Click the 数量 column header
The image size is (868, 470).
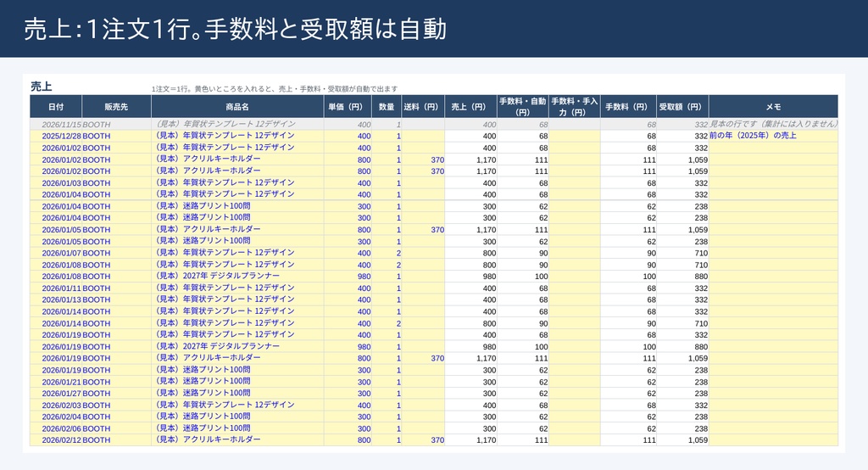point(387,106)
